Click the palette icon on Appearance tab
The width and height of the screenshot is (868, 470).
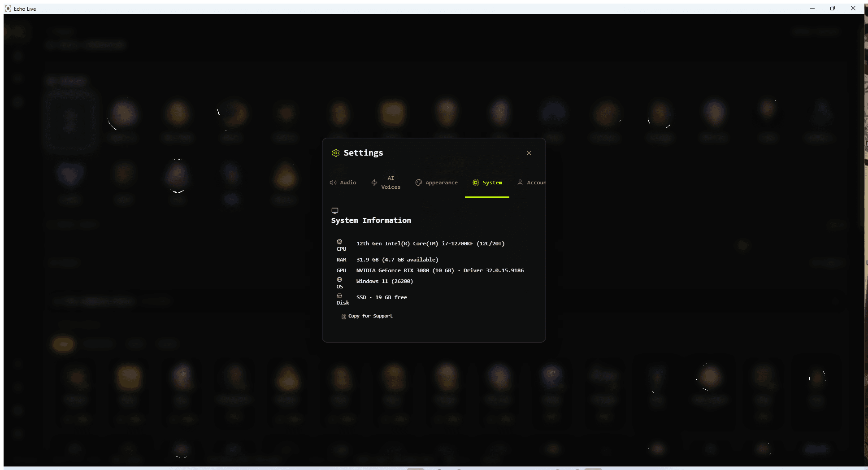click(x=419, y=183)
